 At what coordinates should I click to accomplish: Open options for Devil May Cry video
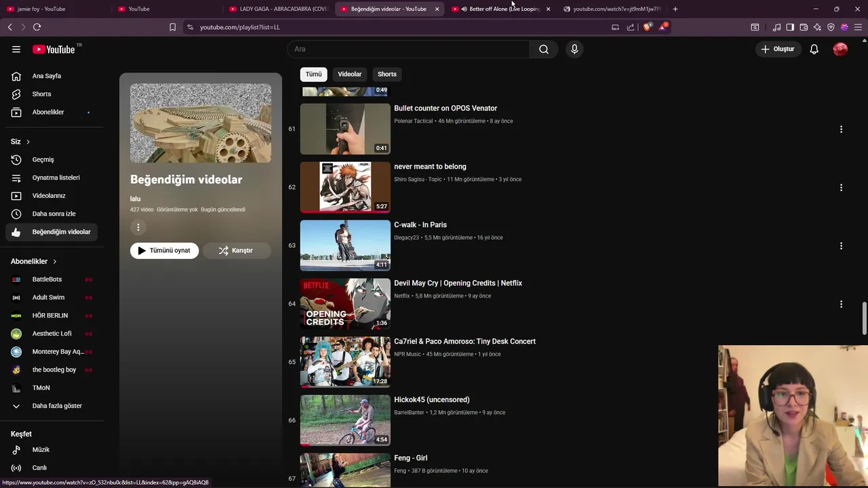841,304
